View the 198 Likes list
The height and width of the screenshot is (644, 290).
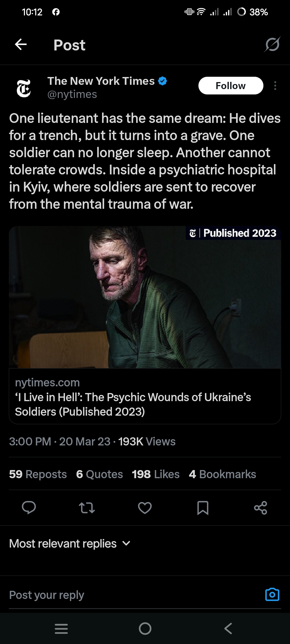coord(156,474)
